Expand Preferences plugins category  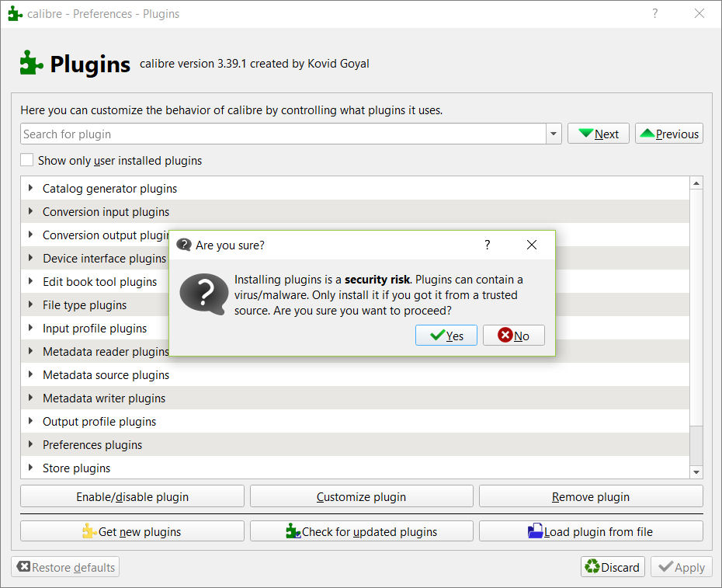pyautogui.click(x=30, y=444)
